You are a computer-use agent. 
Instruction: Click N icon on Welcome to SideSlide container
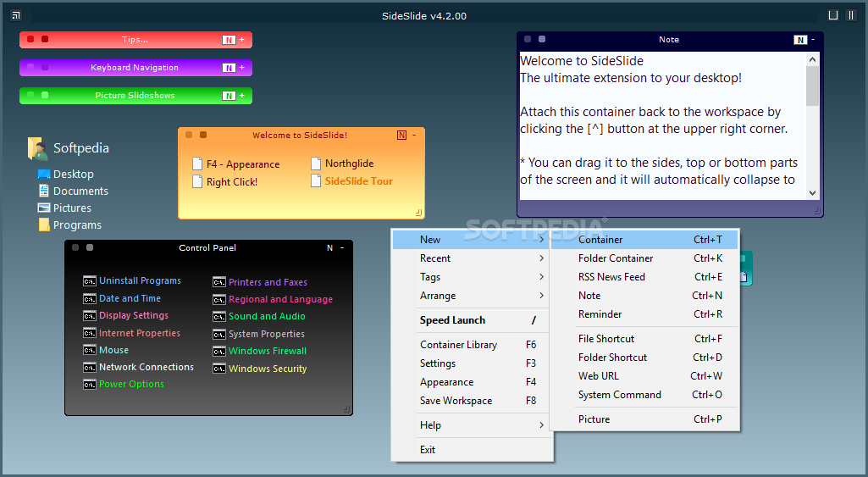pyautogui.click(x=402, y=136)
